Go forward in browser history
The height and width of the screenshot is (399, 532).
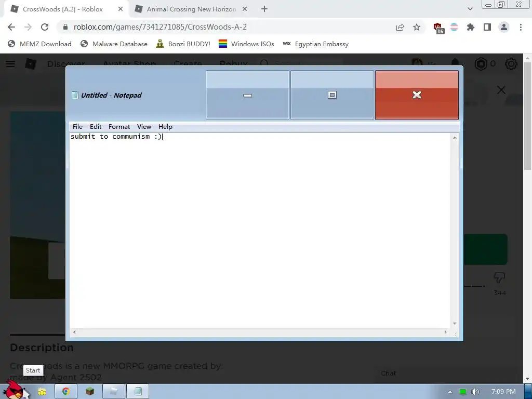[28, 27]
